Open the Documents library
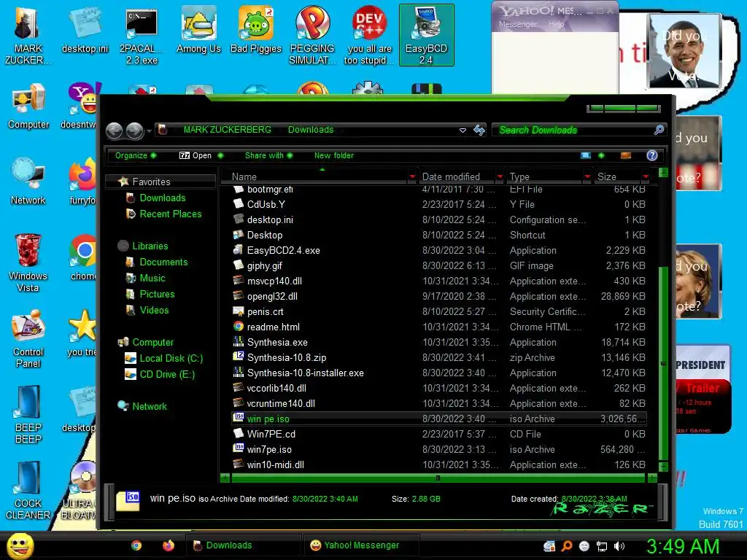This screenshot has width=747, height=560. coord(163,262)
